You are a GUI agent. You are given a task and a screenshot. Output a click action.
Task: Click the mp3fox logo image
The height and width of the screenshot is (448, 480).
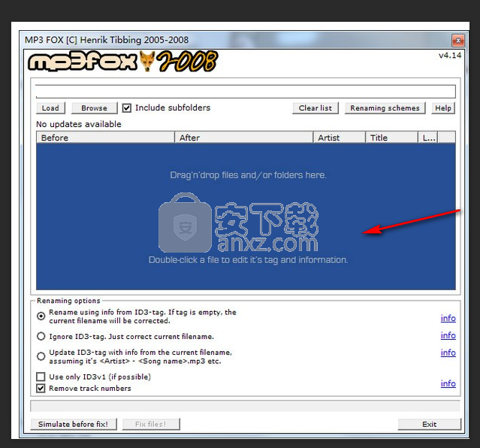[x=123, y=62]
